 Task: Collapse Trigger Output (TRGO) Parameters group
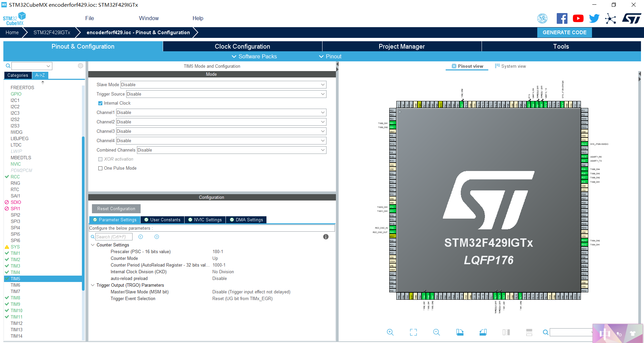[93, 285]
